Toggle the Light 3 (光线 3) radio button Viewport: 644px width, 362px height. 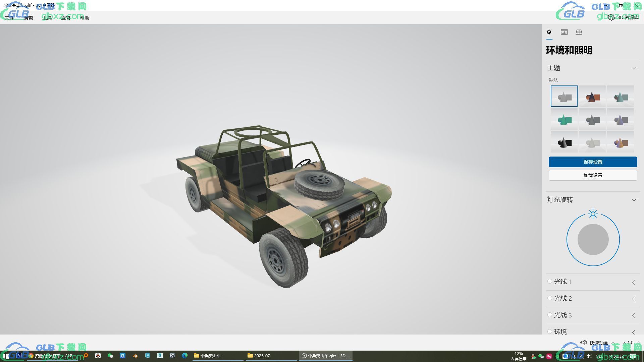pos(549,315)
